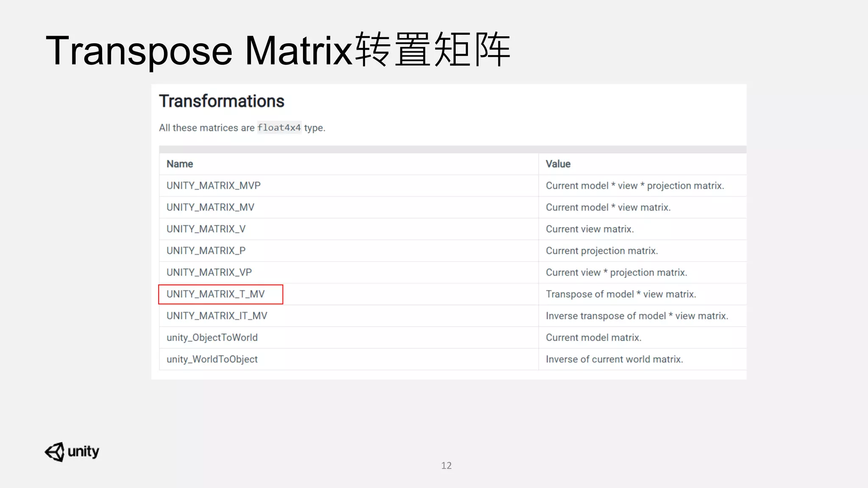The height and width of the screenshot is (488, 868).
Task: Click 'Inverse of current world matrix' text
Action: (x=614, y=359)
